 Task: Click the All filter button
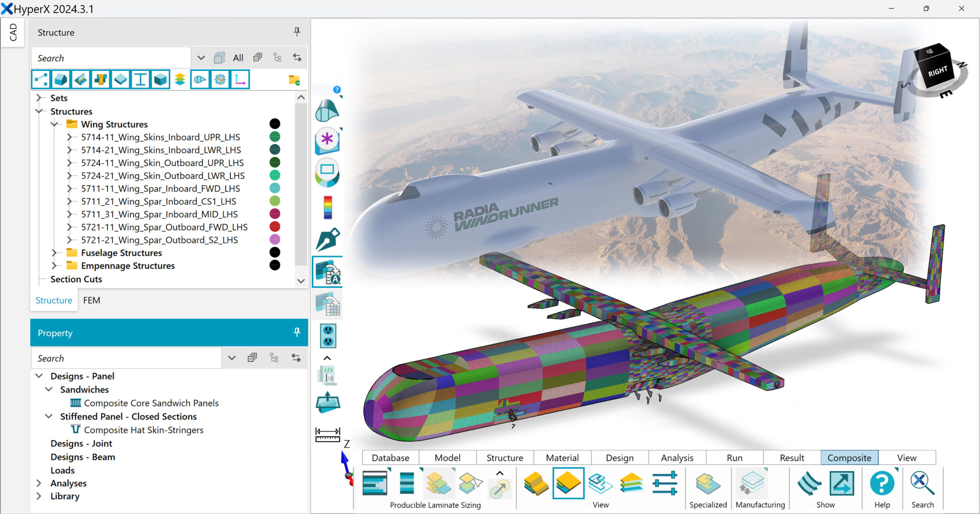238,58
